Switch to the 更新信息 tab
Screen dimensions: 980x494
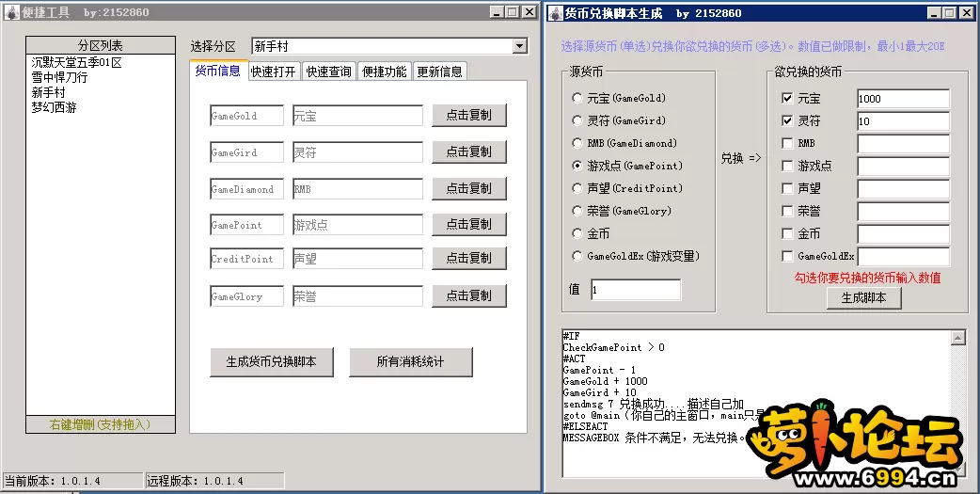[439, 72]
